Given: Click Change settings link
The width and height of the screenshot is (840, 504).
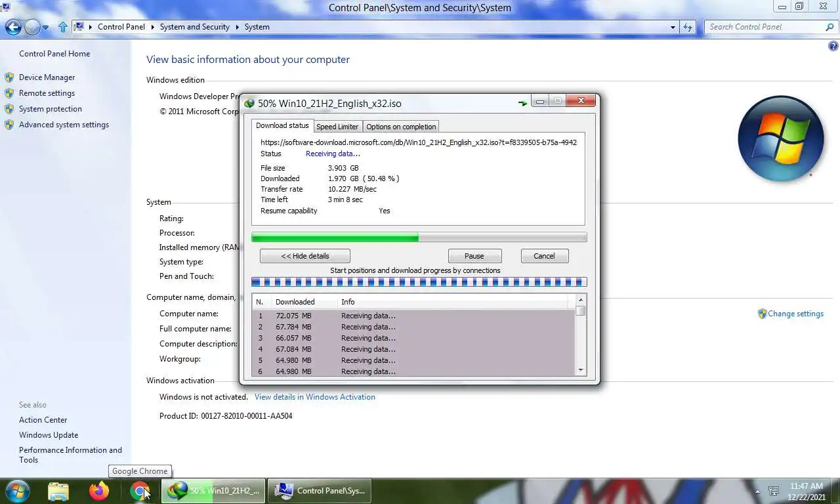Looking at the screenshot, I should 795,314.
